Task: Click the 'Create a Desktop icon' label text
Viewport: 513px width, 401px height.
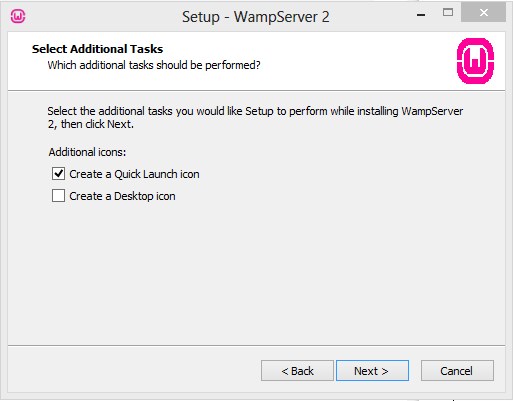Action: tap(122, 196)
